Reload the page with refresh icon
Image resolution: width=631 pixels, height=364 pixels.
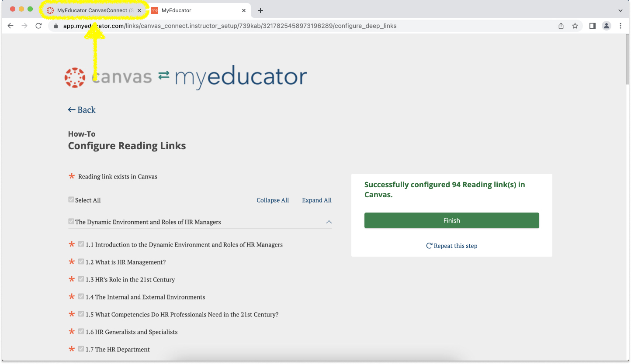[38, 26]
